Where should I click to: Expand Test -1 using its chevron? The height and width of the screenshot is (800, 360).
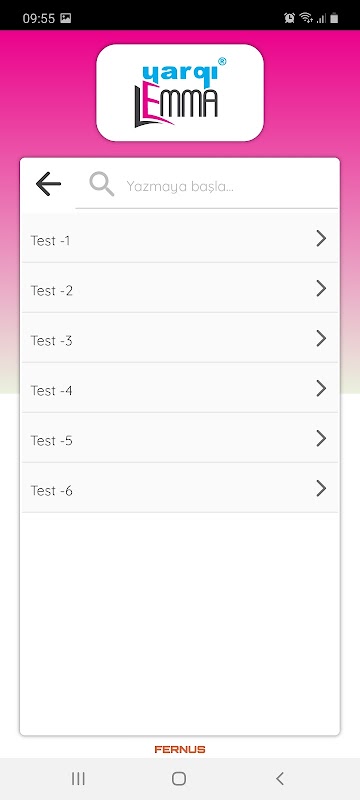click(x=321, y=238)
